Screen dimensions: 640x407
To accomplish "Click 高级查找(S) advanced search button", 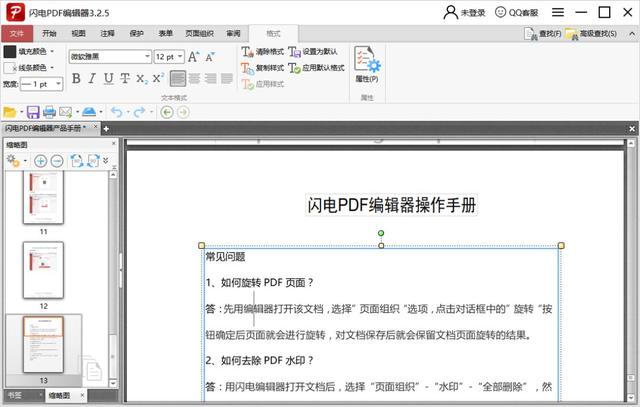I will click(591, 34).
